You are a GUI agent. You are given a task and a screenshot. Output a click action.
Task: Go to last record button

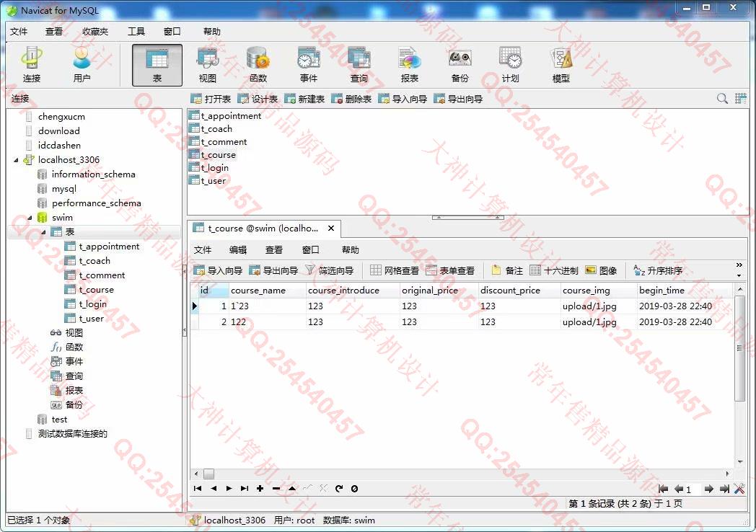pos(245,489)
